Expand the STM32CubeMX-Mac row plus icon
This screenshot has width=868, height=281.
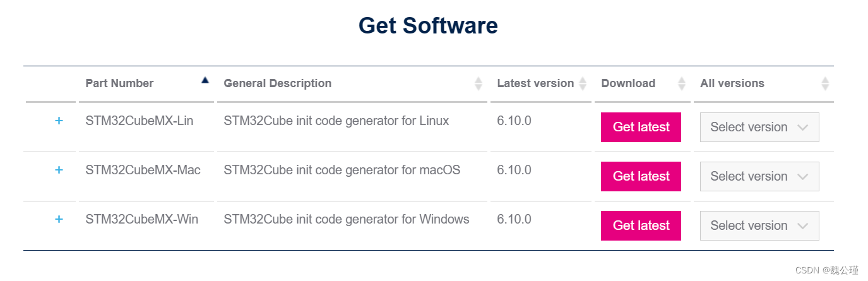click(x=59, y=170)
